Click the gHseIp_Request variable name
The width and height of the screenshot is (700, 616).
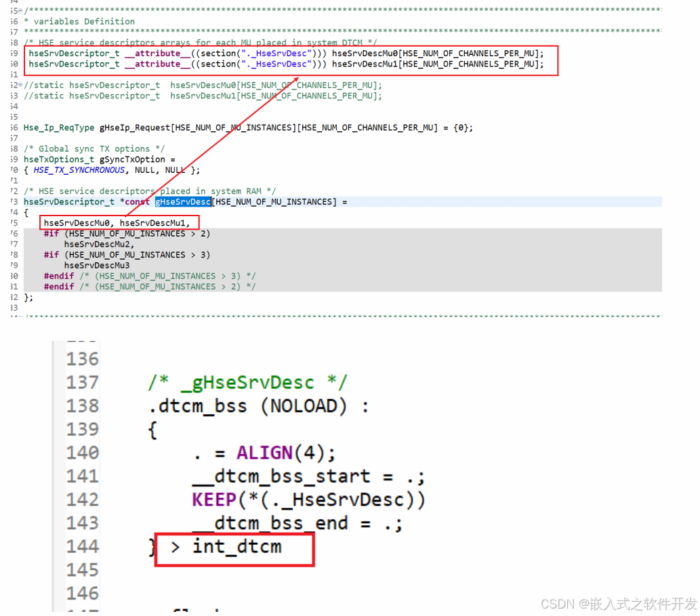(136, 127)
